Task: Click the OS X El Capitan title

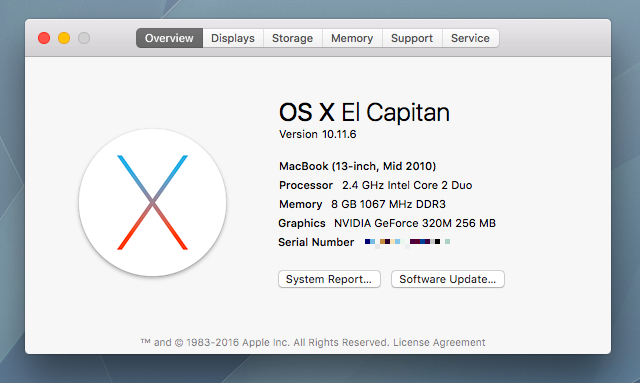Action: (364, 112)
